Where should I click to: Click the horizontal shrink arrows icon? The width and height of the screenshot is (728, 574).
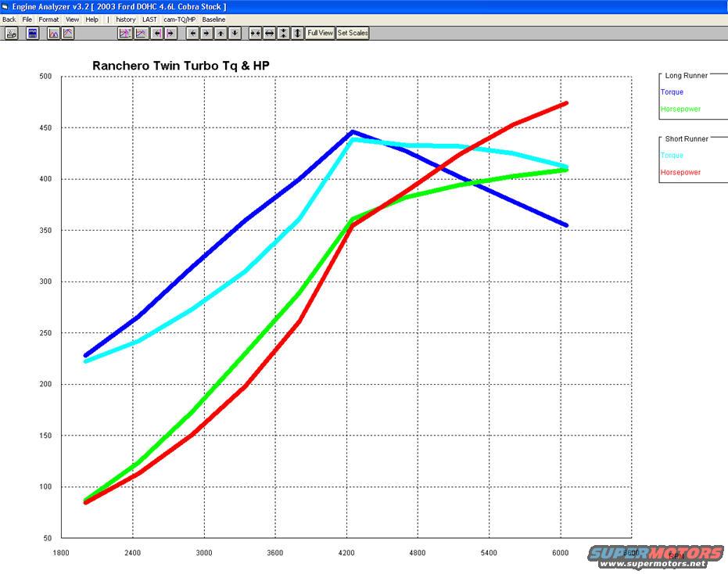coord(255,33)
